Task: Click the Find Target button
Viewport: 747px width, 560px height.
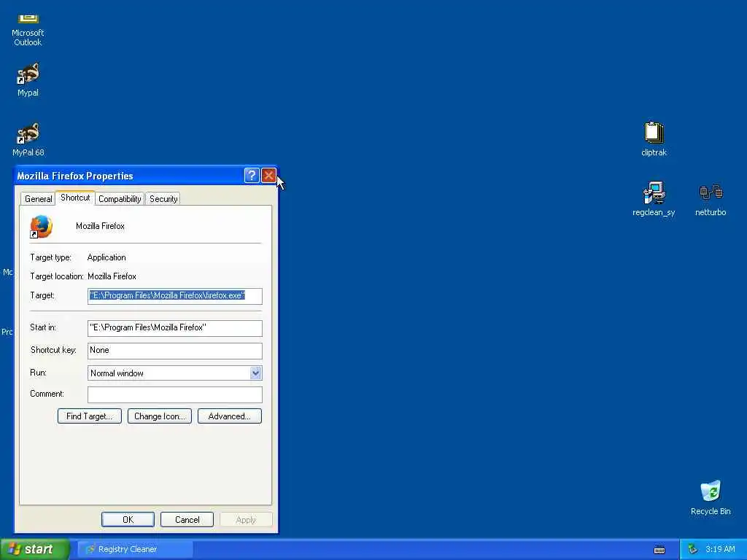Action: 90,416
